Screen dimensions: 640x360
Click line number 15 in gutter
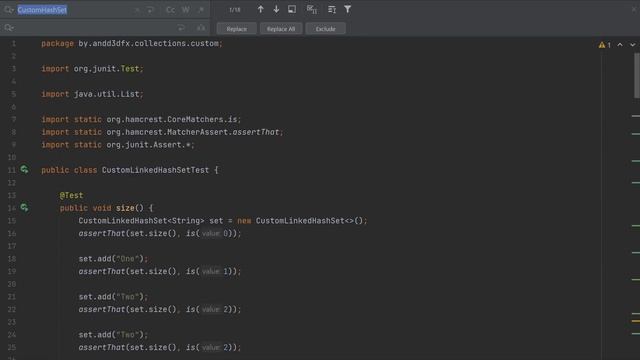pos(11,221)
